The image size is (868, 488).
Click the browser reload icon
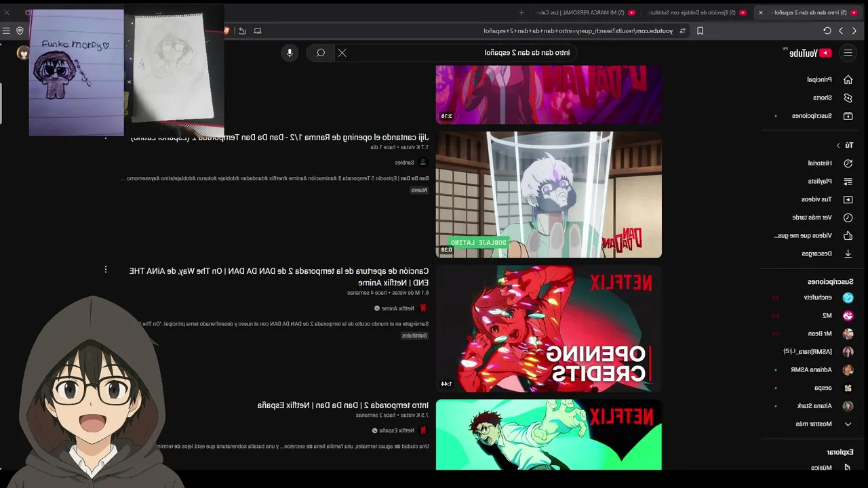(827, 30)
